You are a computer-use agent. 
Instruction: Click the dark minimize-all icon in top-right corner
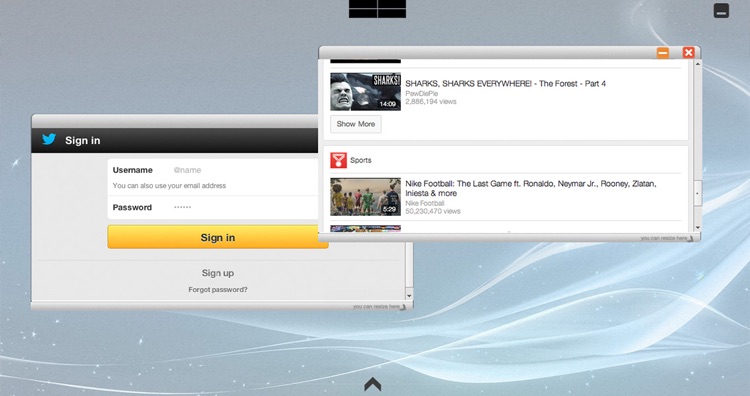pyautogui.click(x=721, y=11)
